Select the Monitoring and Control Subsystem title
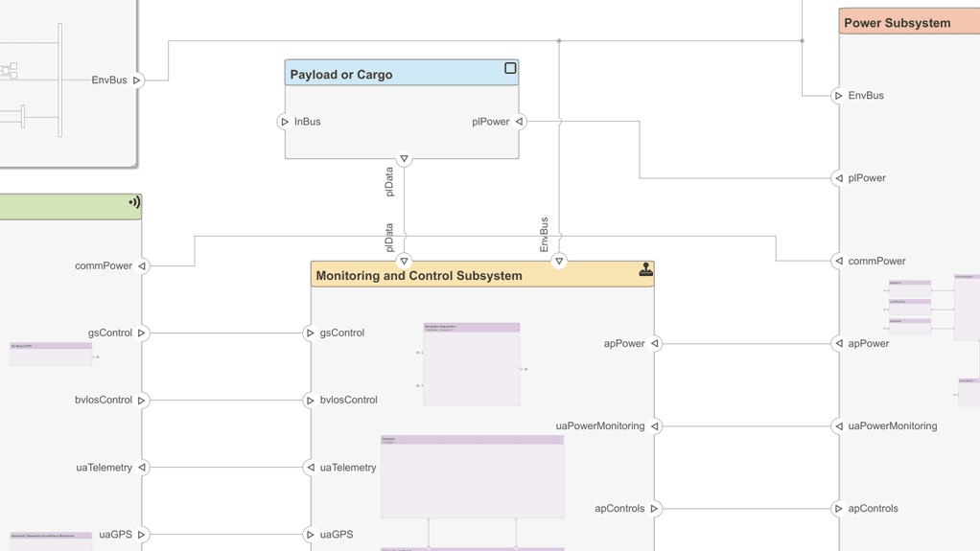The height and width of the screenshot is (551, 980). pos(419,275)
